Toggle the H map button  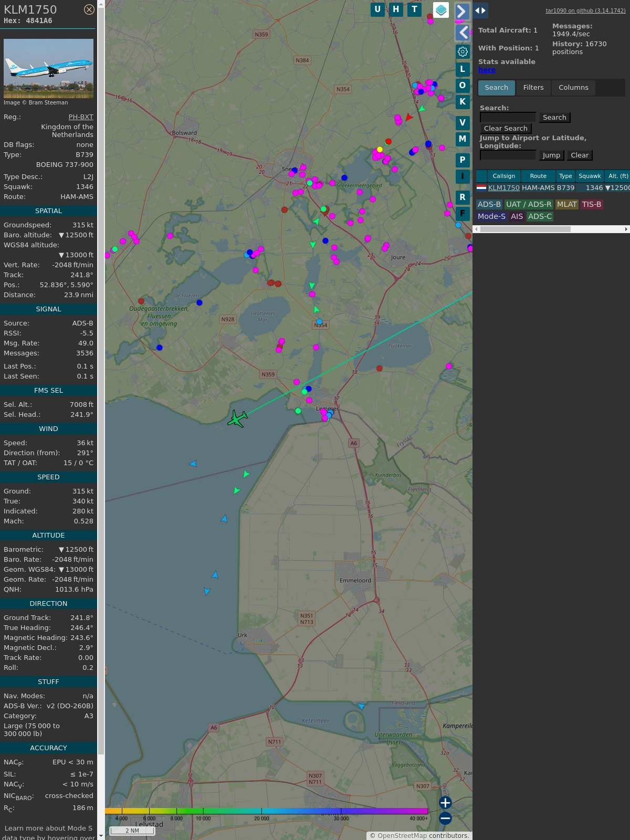pos(396,9)
